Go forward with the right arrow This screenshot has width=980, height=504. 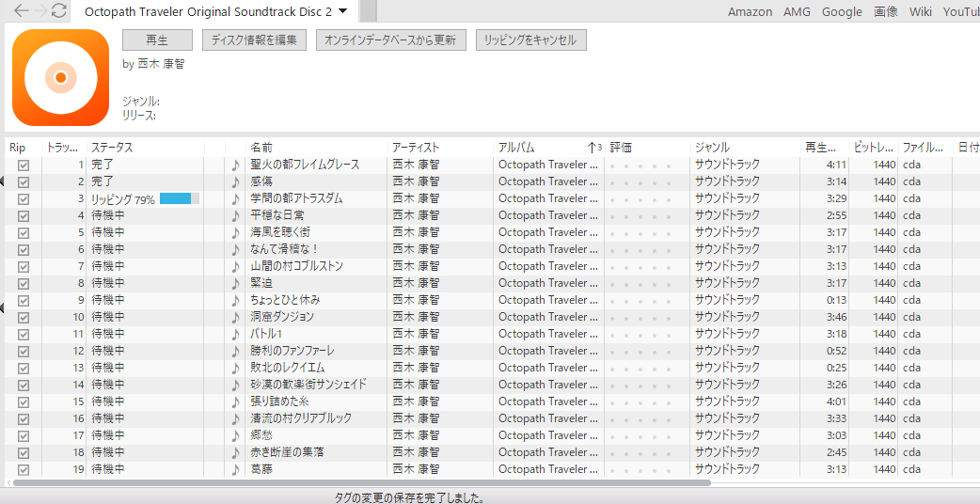coord(40,10)
